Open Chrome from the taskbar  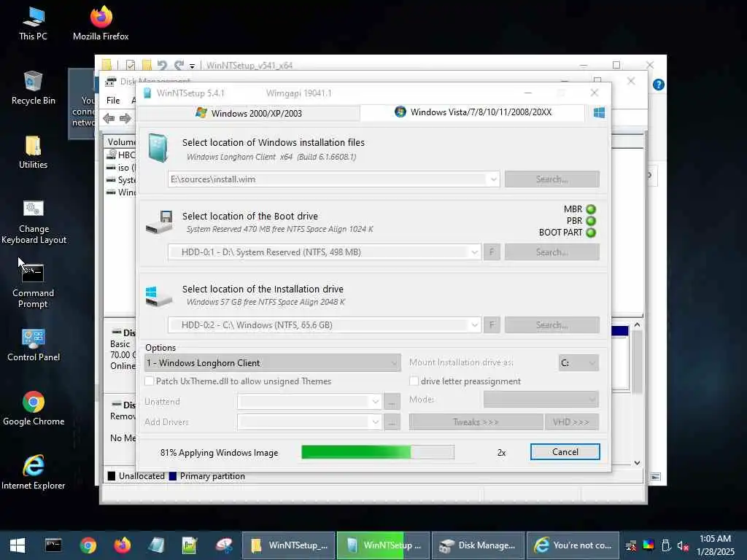pos(88,545)
